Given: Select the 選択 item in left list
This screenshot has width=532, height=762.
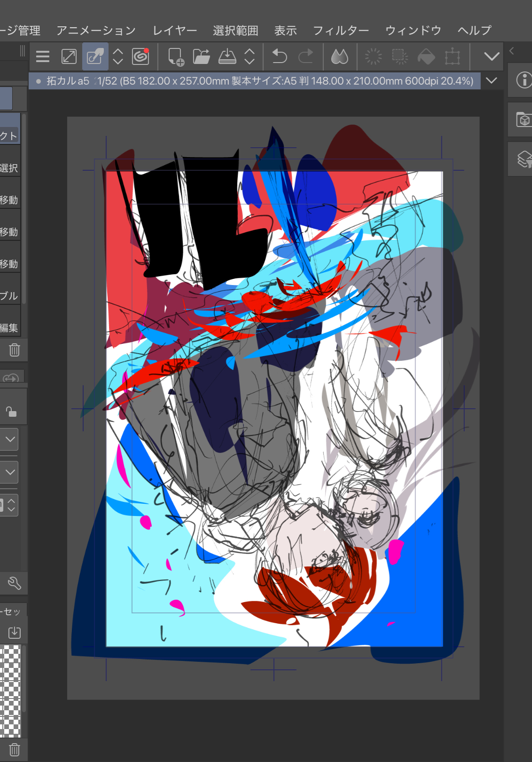Looking at the screenshot, I should [9, 168].
